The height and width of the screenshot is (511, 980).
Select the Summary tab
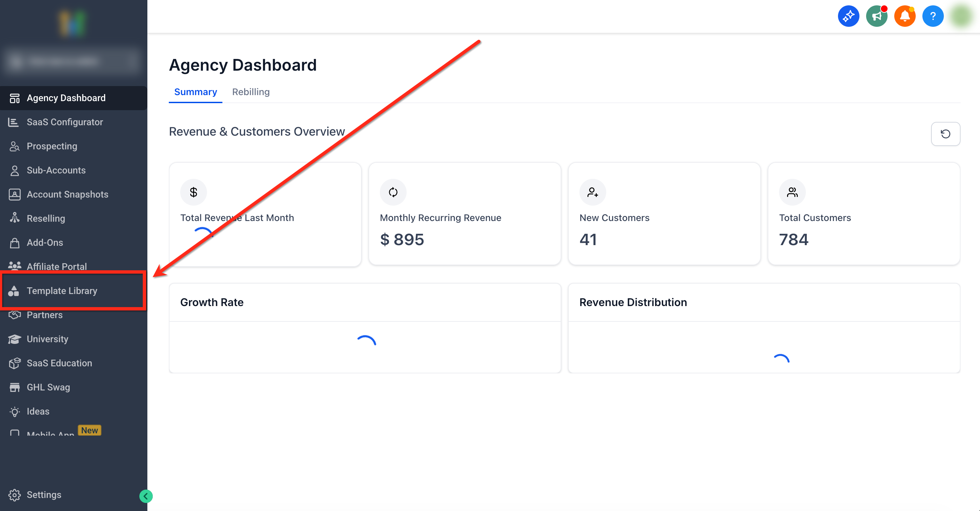tap(196, 92)
